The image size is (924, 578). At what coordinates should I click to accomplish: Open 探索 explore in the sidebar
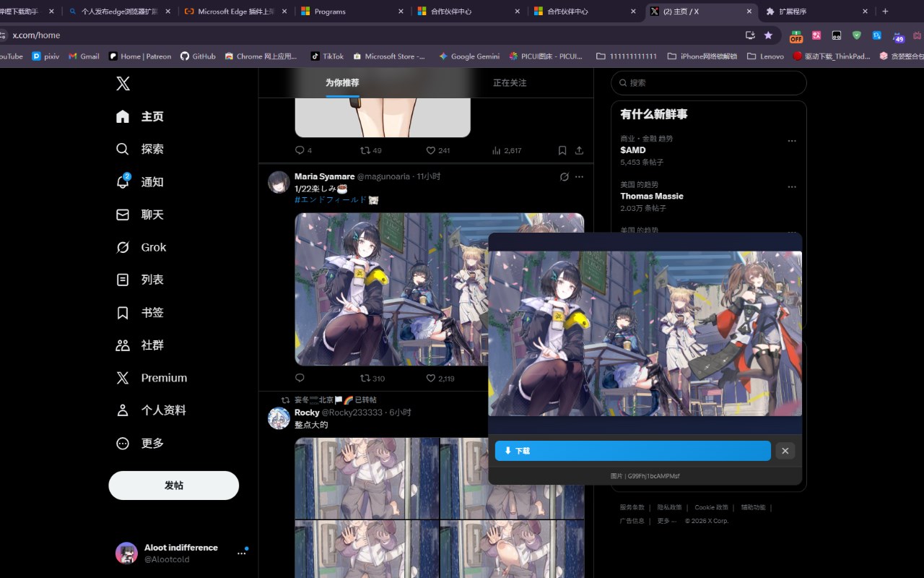[140, 149]
